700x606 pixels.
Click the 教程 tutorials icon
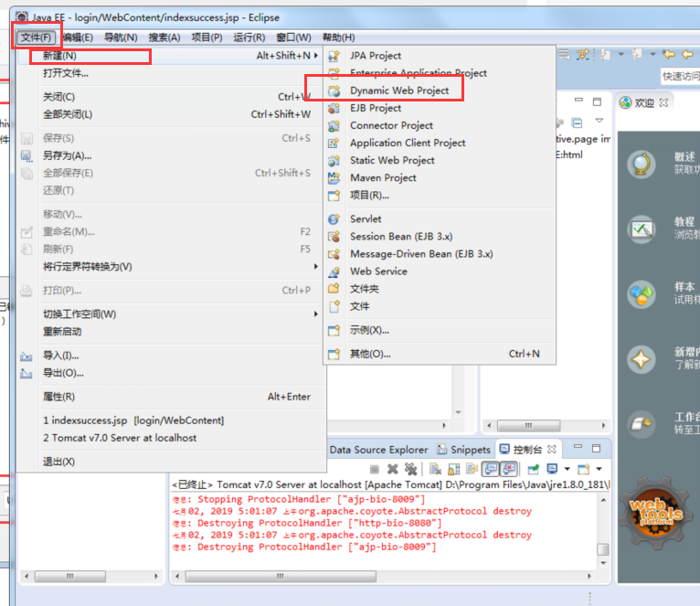pyautogui.click(x=642, y=229)
